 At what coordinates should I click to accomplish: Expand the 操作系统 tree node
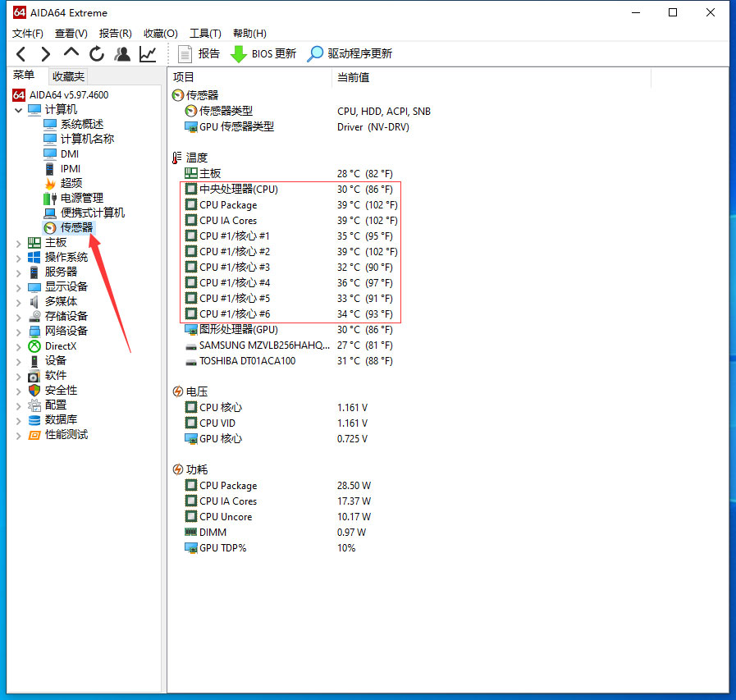point(19,256)
